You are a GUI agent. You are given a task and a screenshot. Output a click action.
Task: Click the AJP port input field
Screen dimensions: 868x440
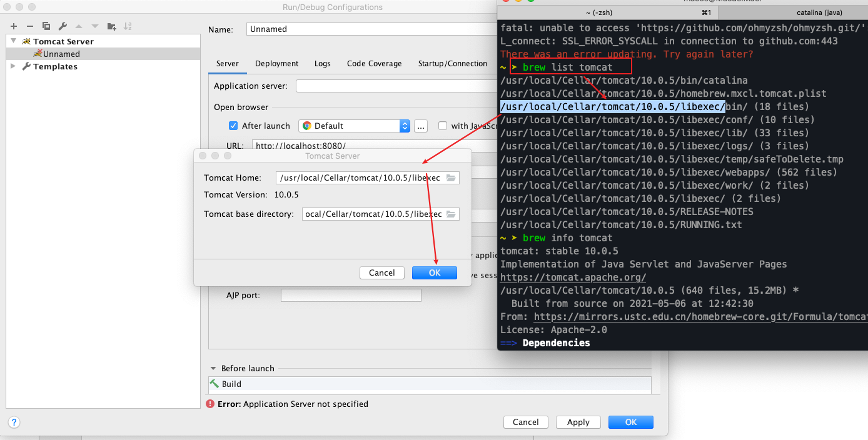pyautogui.click(x=351, y=295)
